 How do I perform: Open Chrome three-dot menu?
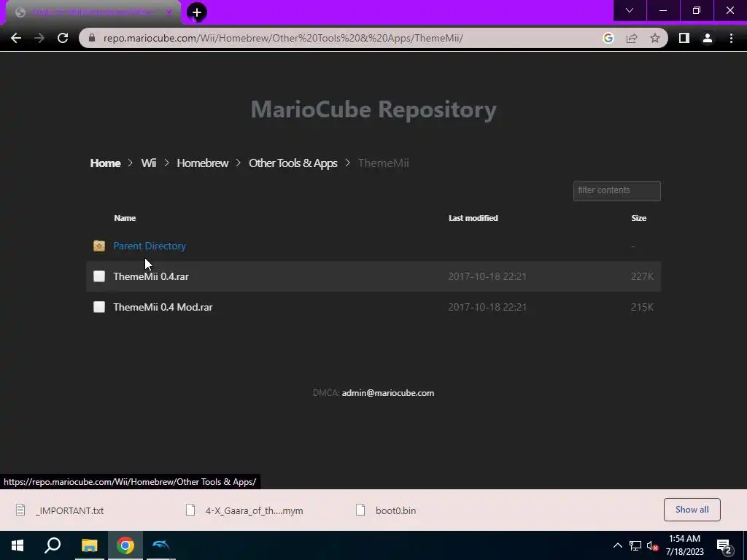click(731, 38)
